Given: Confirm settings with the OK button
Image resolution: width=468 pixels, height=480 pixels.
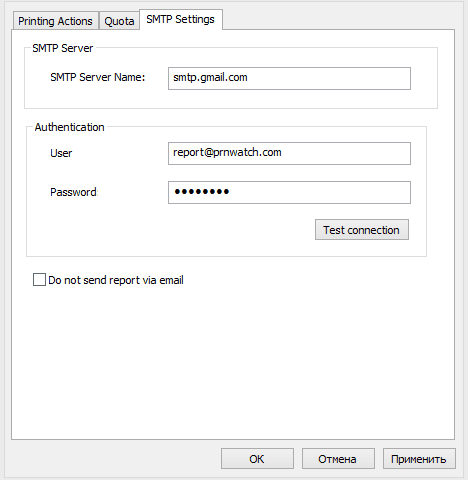Looking at the screenshot, I should (257, 459).
